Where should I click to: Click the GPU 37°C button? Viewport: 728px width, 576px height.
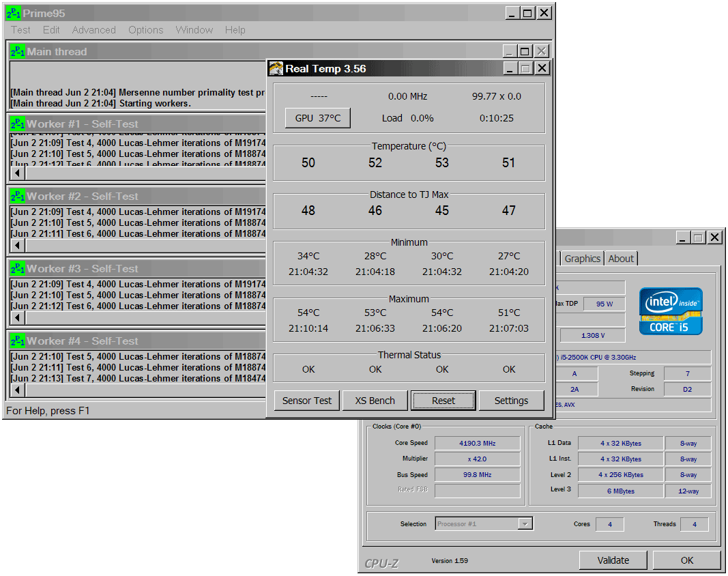point(317,118)
